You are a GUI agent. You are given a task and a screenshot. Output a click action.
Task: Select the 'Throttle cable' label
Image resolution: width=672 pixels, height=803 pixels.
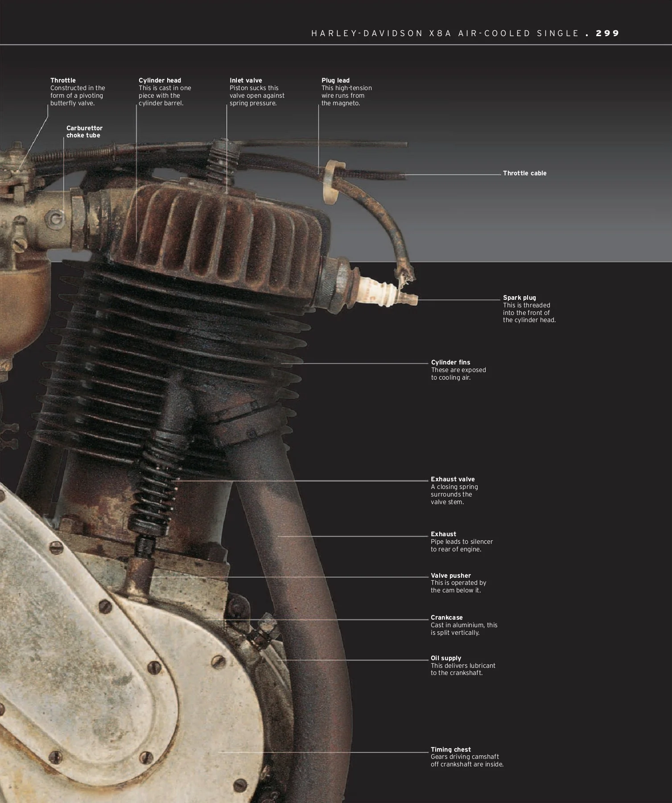[524, 173]
